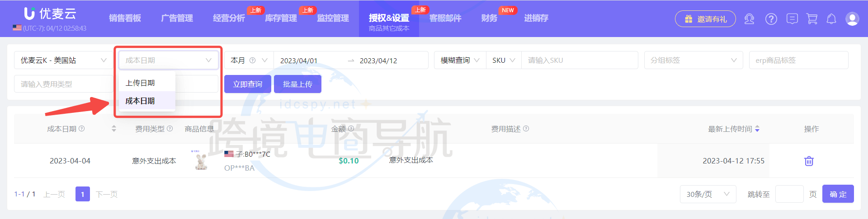Delete the 2023-04-04 cost record
Viewport: 868px width, 219px height.
809,161
